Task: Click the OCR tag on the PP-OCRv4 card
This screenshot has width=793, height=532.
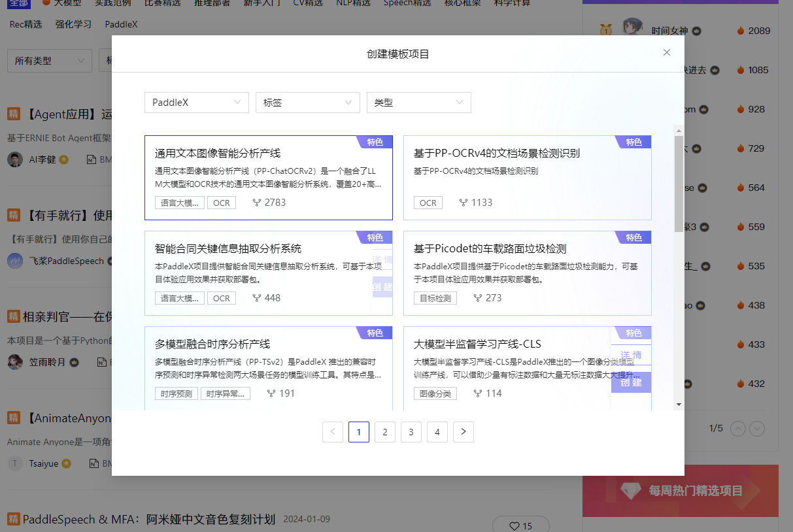Action: pos(428,203)
